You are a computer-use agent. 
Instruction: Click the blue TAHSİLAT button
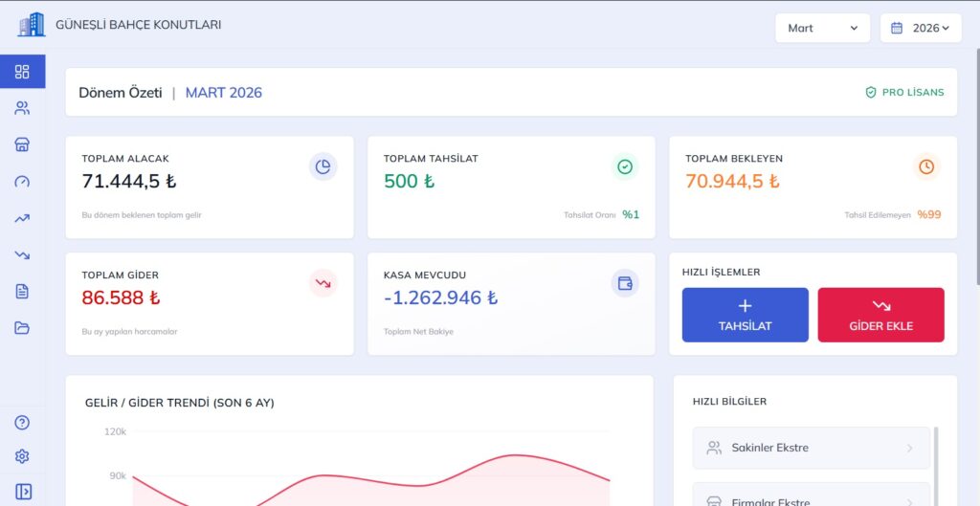pyautogui.click(x=745, y=315)
